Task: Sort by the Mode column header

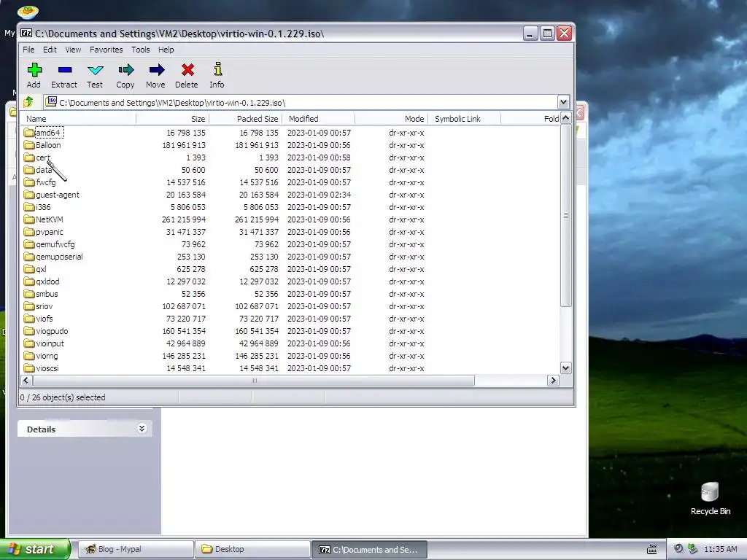Action: point(391,119)
